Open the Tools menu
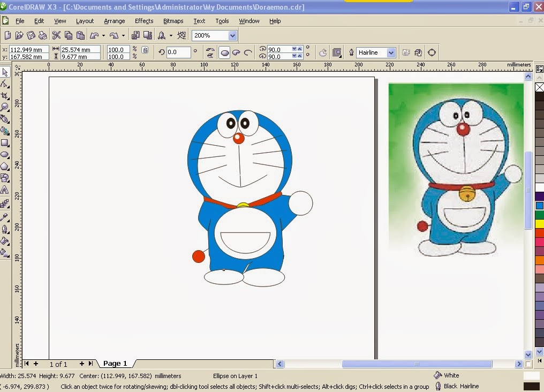 point(222,21)
